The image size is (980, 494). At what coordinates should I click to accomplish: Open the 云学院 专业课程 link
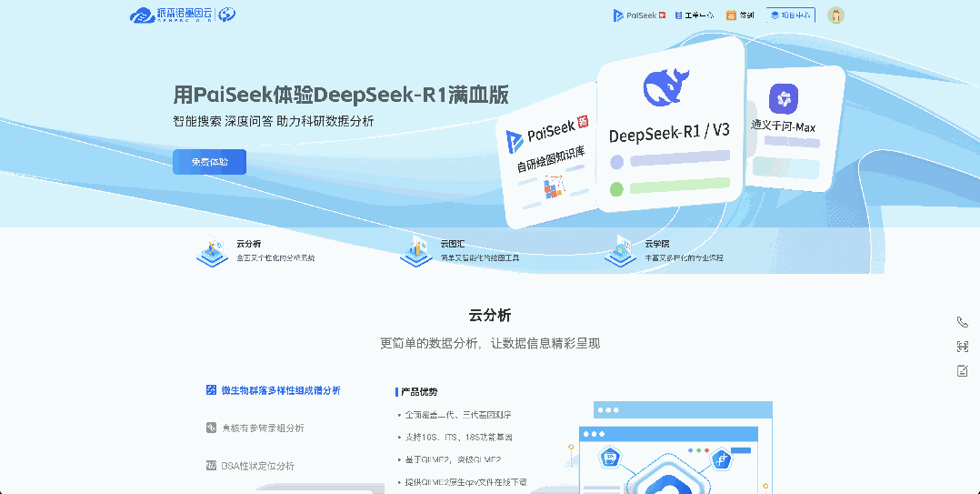(x=684, y=258)
